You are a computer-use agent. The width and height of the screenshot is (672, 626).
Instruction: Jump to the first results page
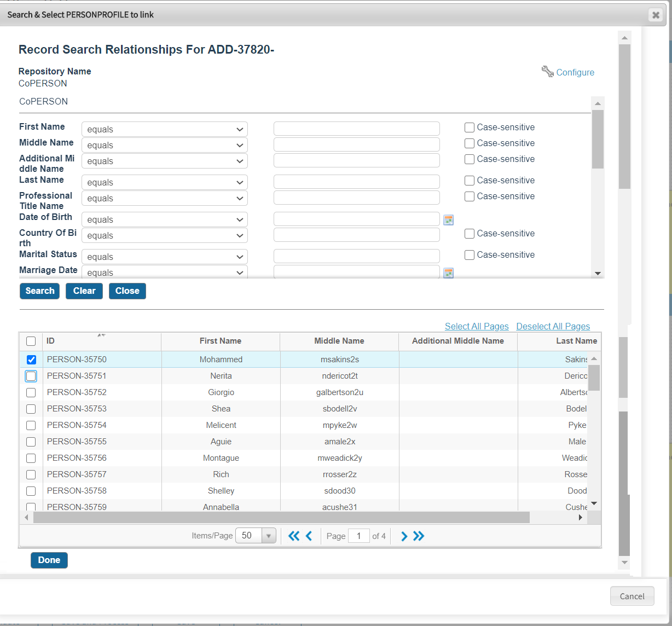click(x=294, y=536)
